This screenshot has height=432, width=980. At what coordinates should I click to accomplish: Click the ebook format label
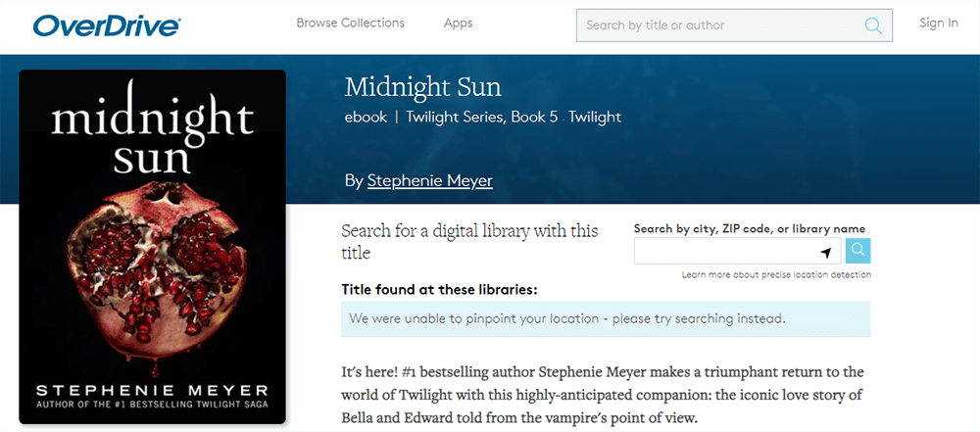366,117
